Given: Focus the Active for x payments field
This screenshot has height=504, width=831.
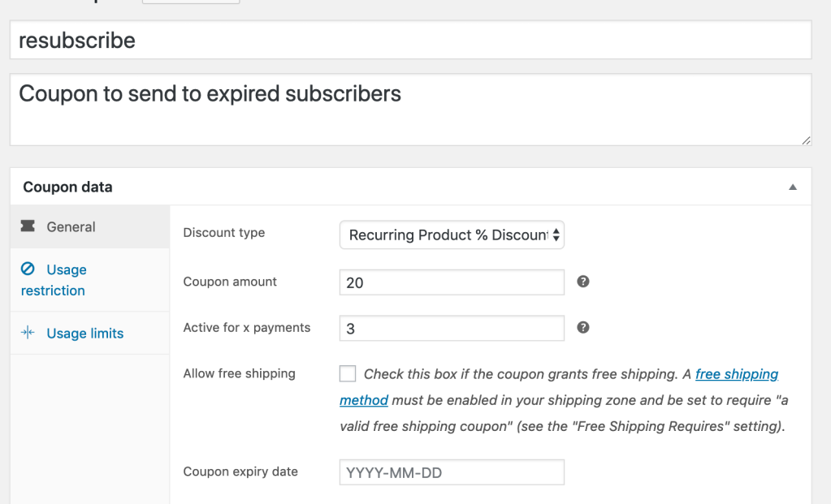Looking at the screenshot, I should [452, 329].
